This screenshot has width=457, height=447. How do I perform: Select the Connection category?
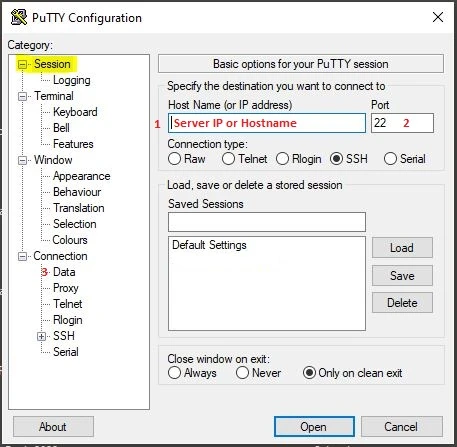coord(60,256)
